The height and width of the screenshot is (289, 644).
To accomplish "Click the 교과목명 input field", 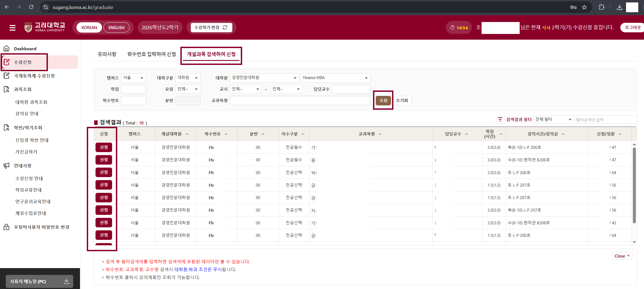I will (x=300, y=100).
